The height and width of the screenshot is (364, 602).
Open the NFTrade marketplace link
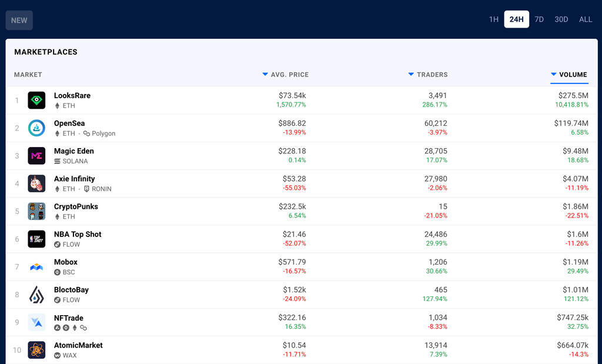point(69,318)
